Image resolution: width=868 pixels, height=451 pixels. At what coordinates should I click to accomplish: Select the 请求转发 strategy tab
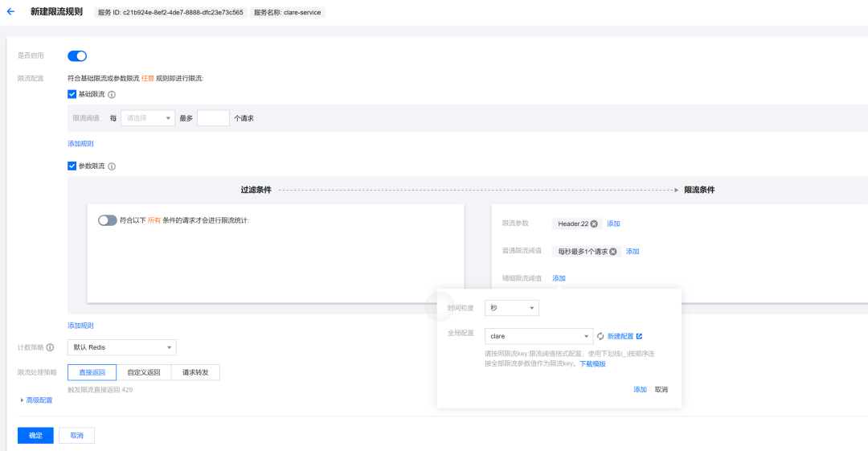coord(195,372)
